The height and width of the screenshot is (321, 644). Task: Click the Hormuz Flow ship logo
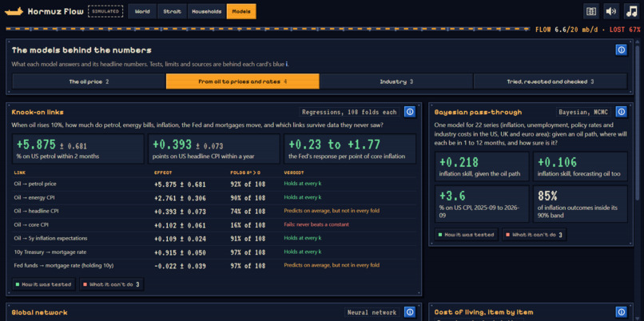pyautogui.click(x=14, y=11)
